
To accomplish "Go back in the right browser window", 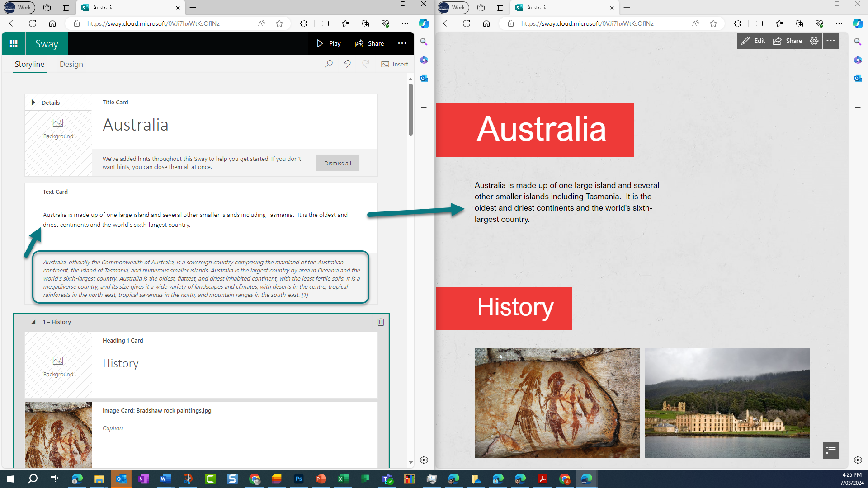I will 447,23.
